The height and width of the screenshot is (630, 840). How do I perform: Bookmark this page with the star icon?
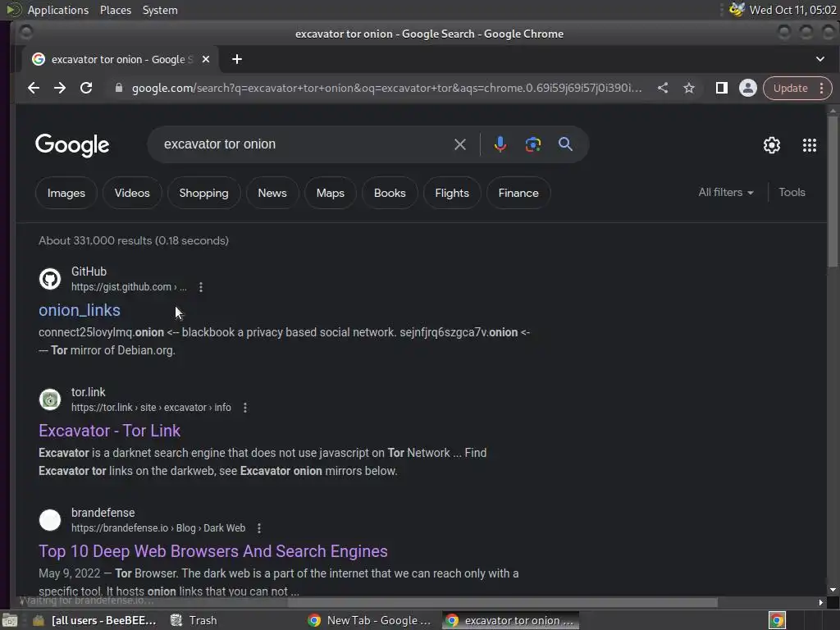click(689, 88)
